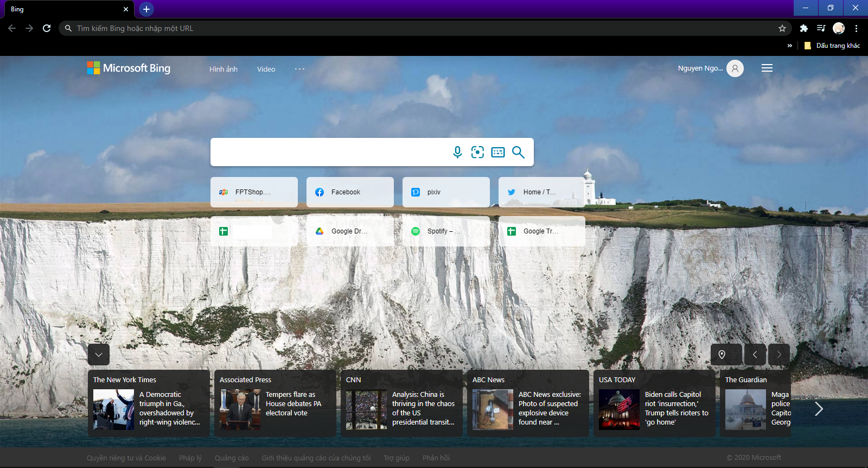Open the on-screen keyboard icon
The width and height of the screenshot is (868, 468).
(x=498, y=152)
